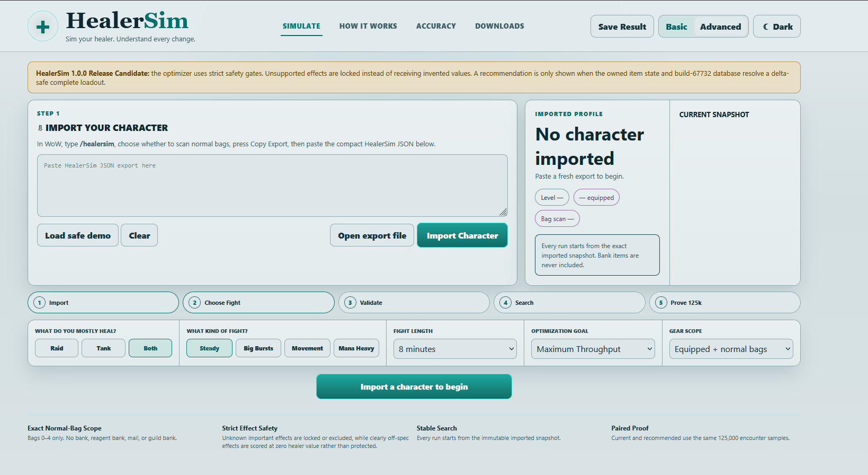Click the Level badge
Screen dimensions: 868x475
tap(552, 197)
